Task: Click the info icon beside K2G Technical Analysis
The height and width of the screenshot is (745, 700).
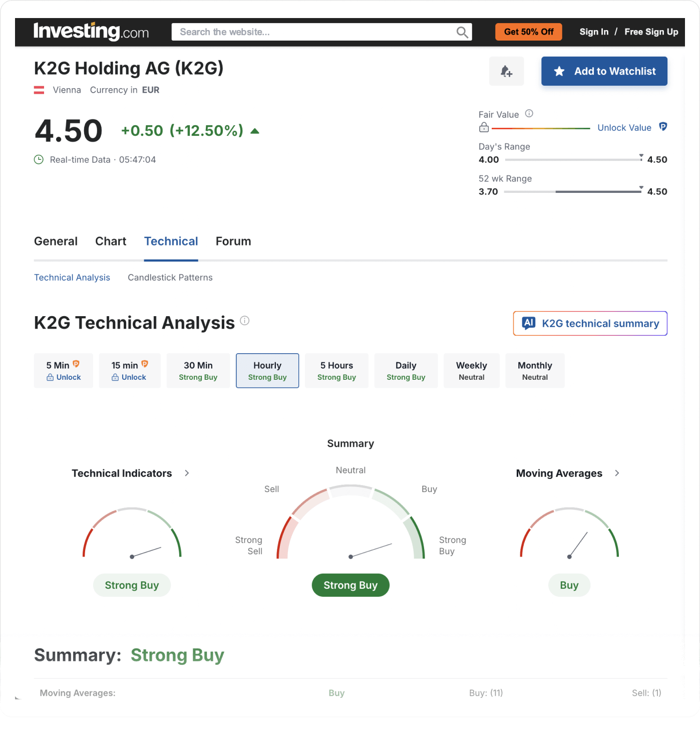Action: (245, 320)
